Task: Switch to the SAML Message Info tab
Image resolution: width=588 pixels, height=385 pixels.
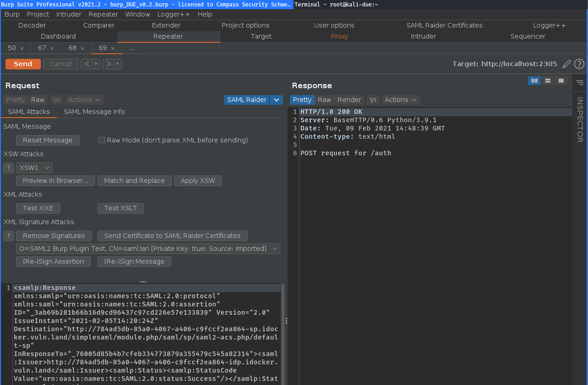Action: (94, 112)
